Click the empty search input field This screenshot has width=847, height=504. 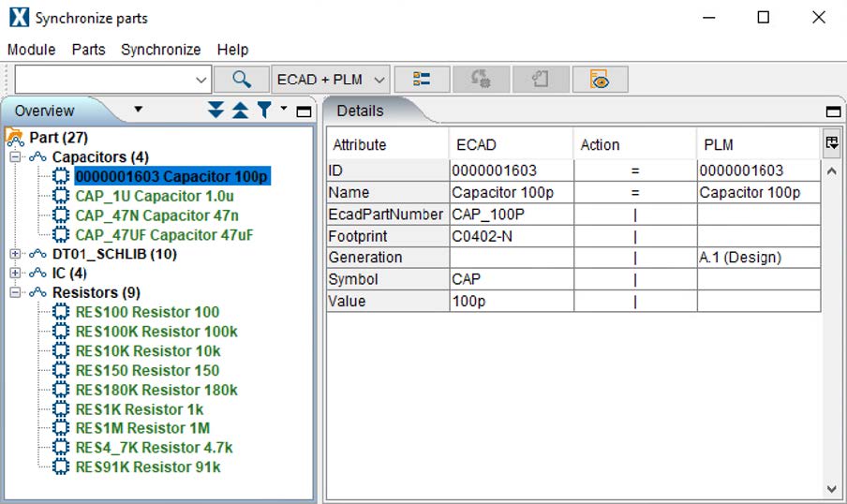tap(103, 80)
